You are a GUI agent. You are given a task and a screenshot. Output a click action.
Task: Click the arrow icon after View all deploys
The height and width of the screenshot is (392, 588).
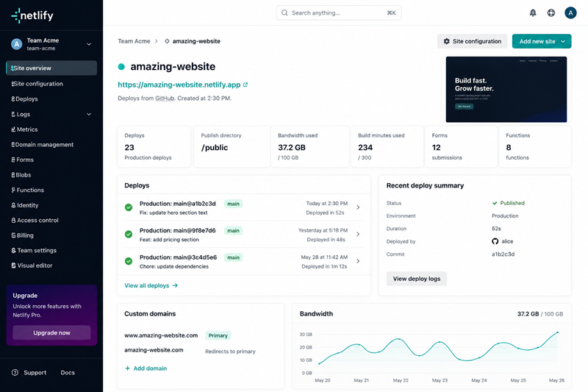[x=175, y=285]
